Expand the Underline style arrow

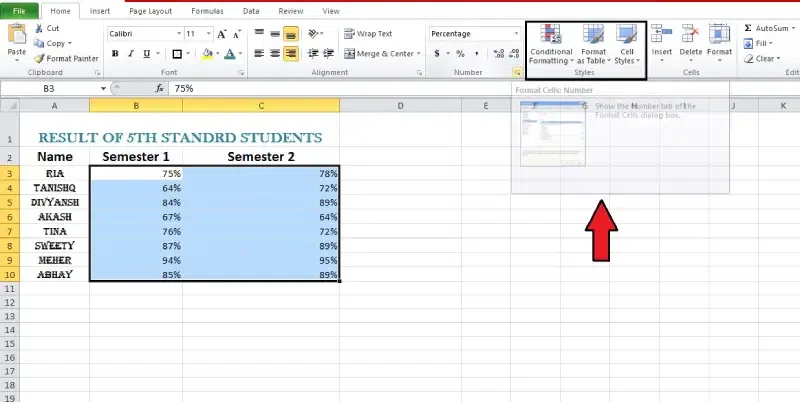click(157, 54)
